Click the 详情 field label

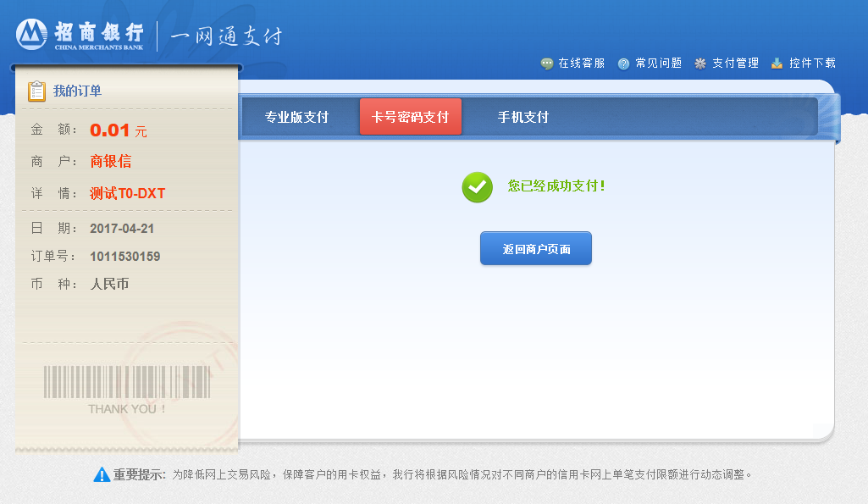click(53, 193)
